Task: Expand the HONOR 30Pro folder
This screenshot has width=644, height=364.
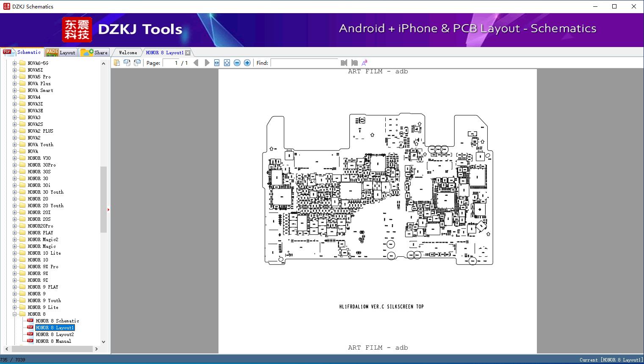Action: [14, 165]
